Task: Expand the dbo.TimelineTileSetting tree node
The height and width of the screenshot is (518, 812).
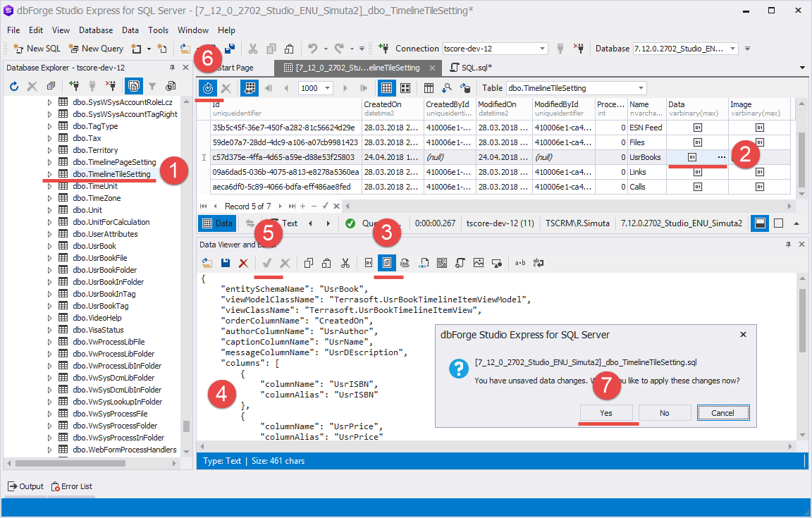Action: tap(49, 174)
